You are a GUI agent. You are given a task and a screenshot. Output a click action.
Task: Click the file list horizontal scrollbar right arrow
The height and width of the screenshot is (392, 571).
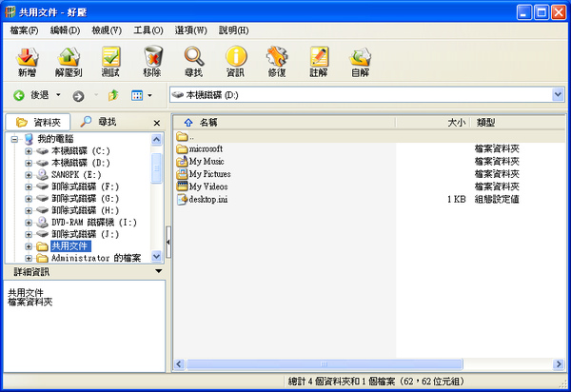[559, 364]
